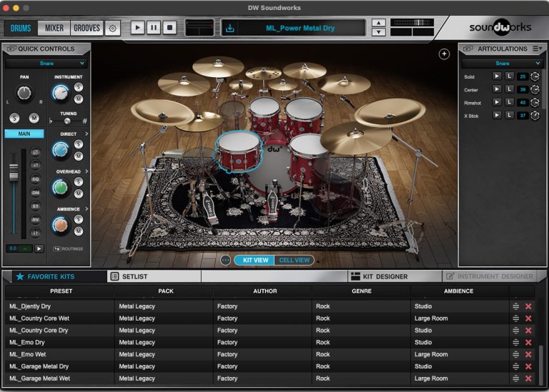
Task: Click the Solid articulation level knob
Action: [x=535, y=76]
